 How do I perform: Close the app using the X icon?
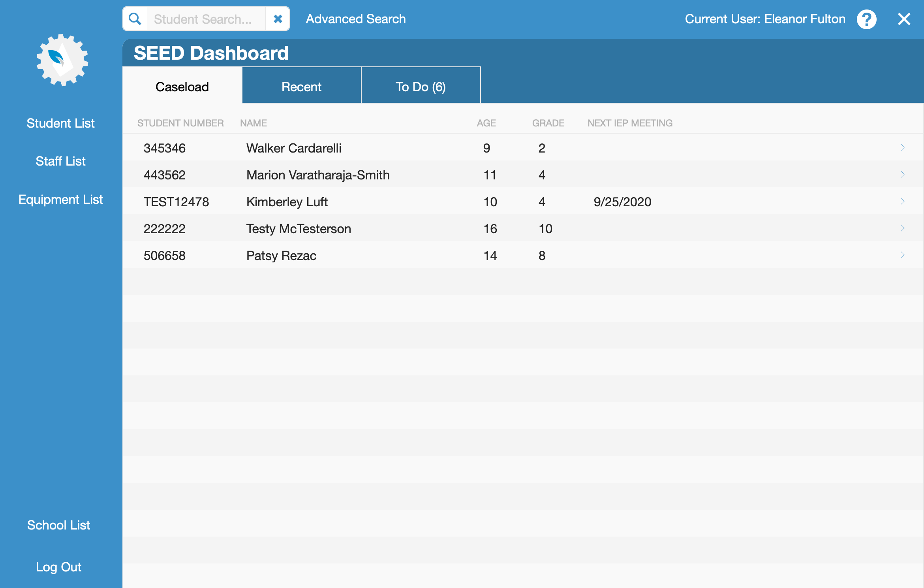[904, 19]
